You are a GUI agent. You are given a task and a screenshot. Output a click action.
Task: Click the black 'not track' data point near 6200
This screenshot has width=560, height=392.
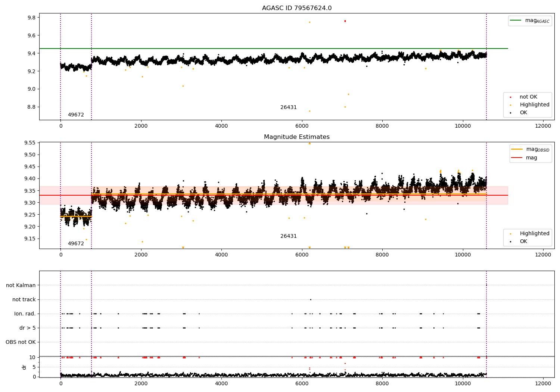click(x=311, y=299)
